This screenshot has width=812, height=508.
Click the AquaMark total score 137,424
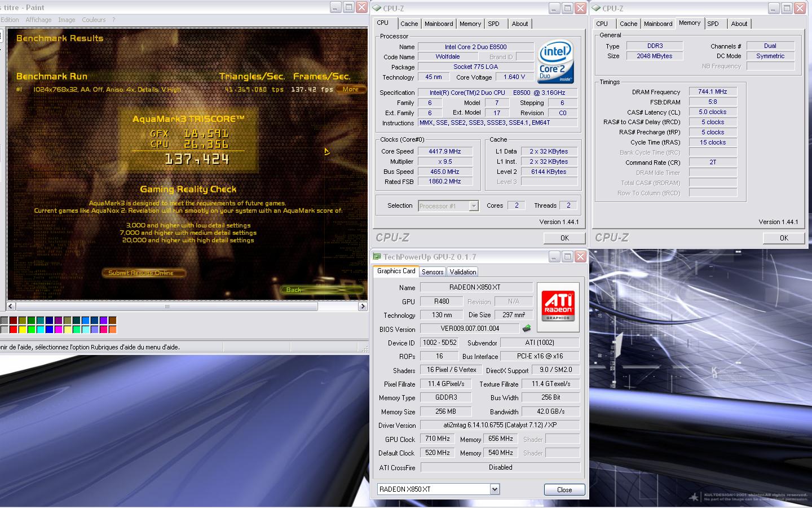click(197, 160)
